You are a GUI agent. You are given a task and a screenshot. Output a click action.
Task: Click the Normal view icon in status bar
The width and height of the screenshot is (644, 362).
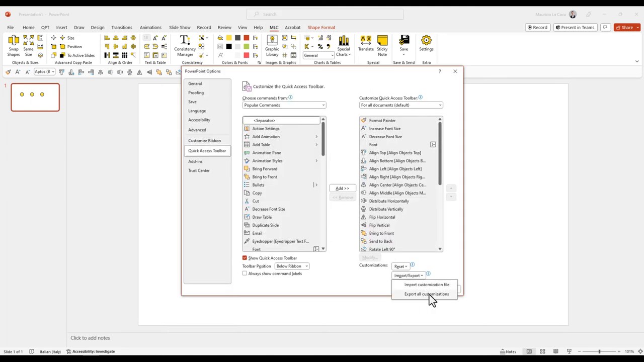tap(529, 351)
